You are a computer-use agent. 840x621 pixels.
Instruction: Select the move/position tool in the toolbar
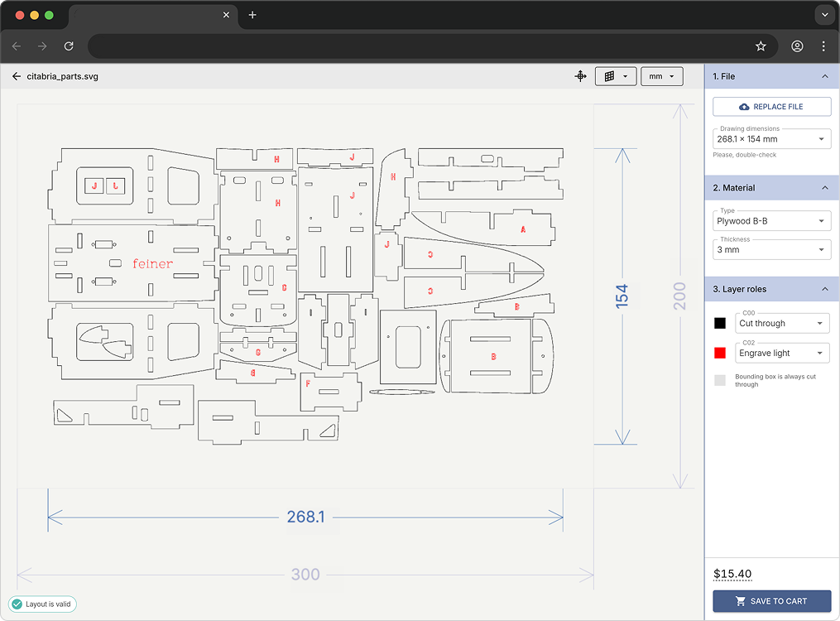pos(580,75)
